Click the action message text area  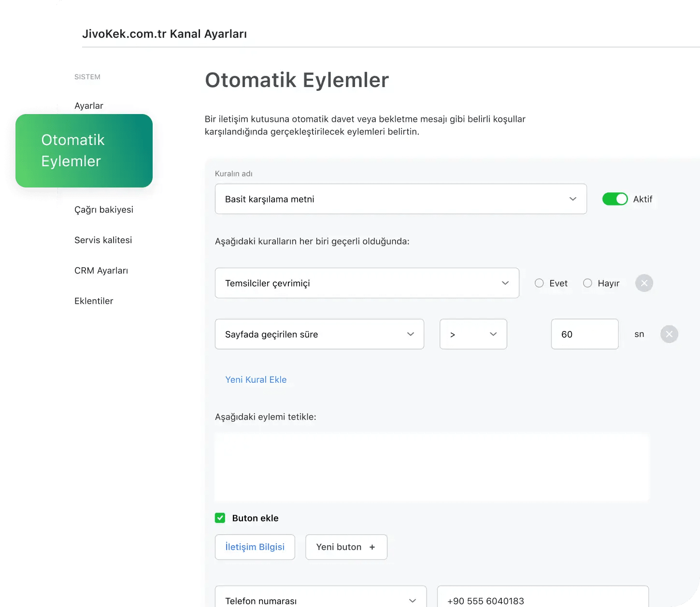click(x=432, y=467)
